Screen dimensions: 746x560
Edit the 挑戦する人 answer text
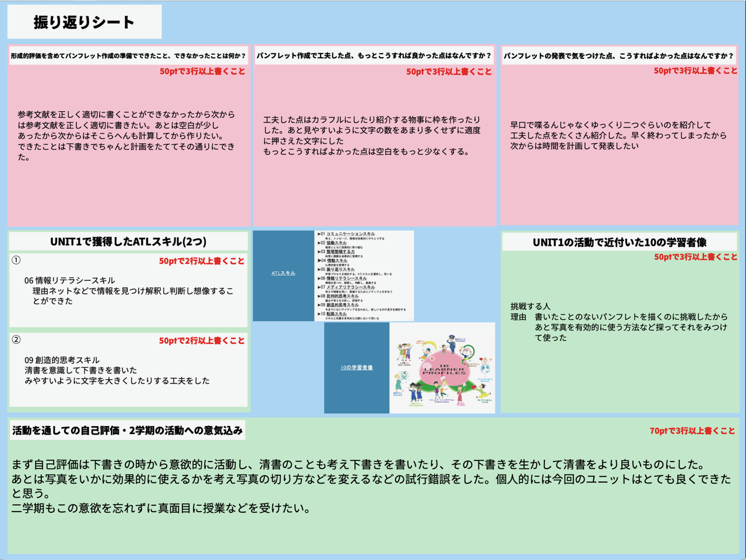[619, 322]
